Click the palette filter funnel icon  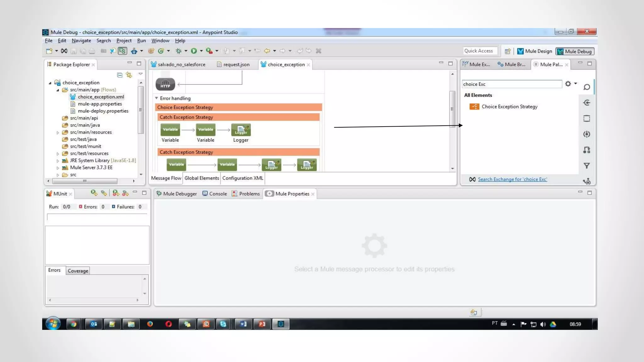[x=586, y=166]
